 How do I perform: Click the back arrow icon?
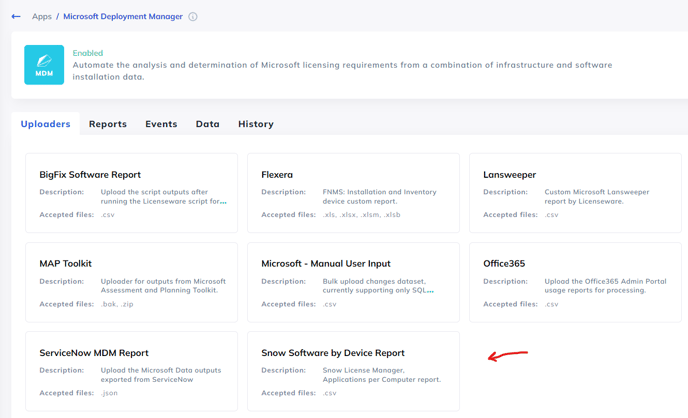tap(16, 17)
